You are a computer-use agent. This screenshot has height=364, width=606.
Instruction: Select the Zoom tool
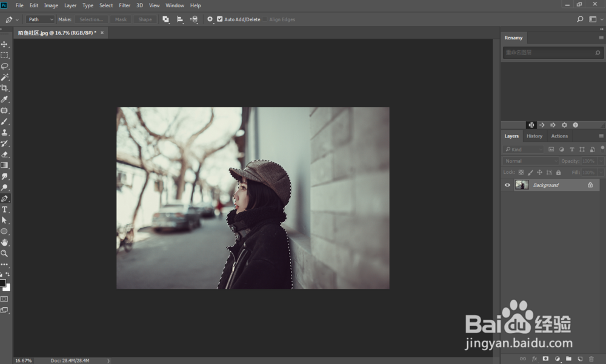(x=4, y=254)
